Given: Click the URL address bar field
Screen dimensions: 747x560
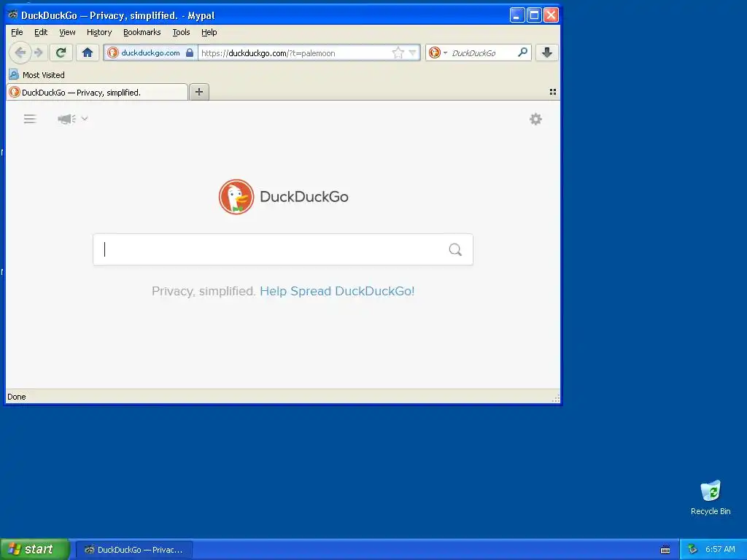Looking at the screenshot, I should [295, 52].
